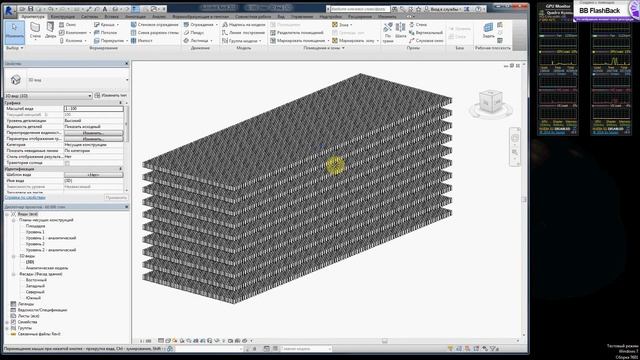Click the Window (Окно) tool
This screenshot has width=640, height=360.
pos(68,24)
